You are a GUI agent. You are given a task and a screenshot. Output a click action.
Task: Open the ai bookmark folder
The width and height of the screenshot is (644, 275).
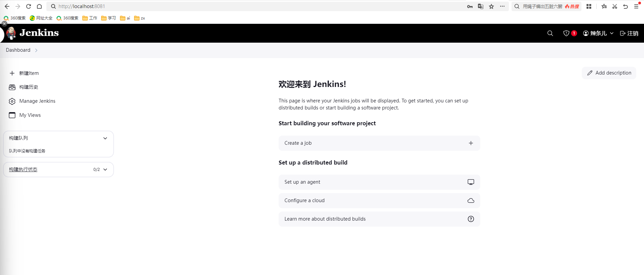coord(125,18)
